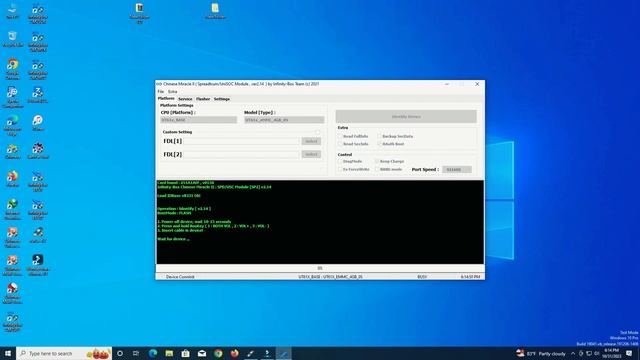Open the weather widget on the taskbar
Viewport: 640px width, 360px height.
[x=541, y=353]
